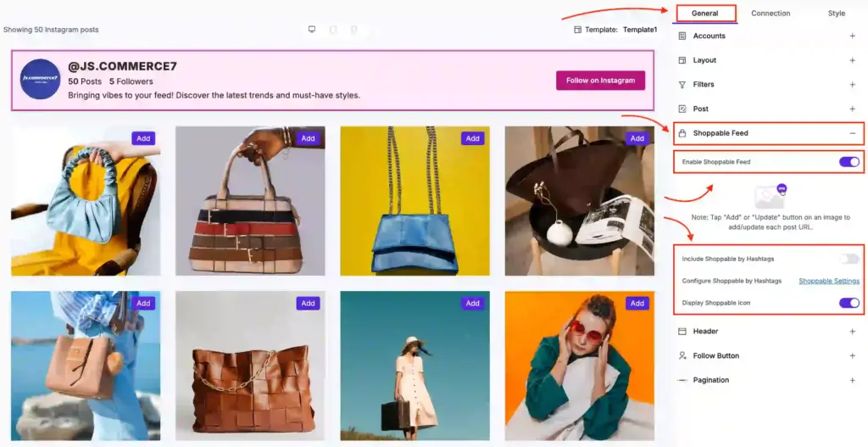
Task: Click the Follow Button person icon
Action: point(682,355)
